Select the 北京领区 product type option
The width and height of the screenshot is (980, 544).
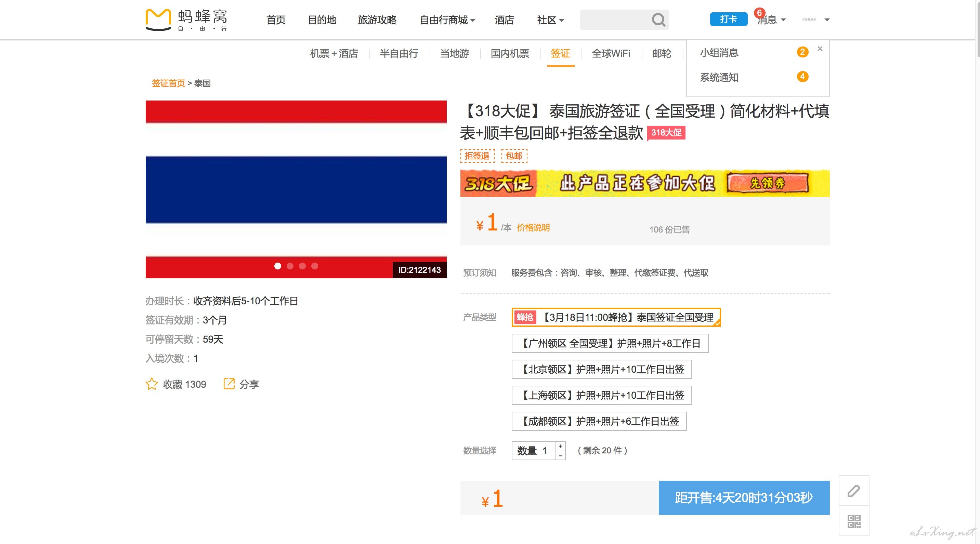tap(601, 369)
